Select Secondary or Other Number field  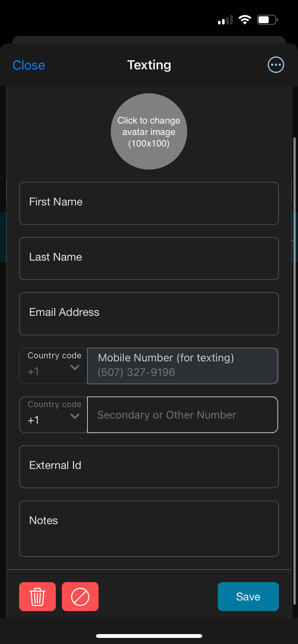point(183,415)
